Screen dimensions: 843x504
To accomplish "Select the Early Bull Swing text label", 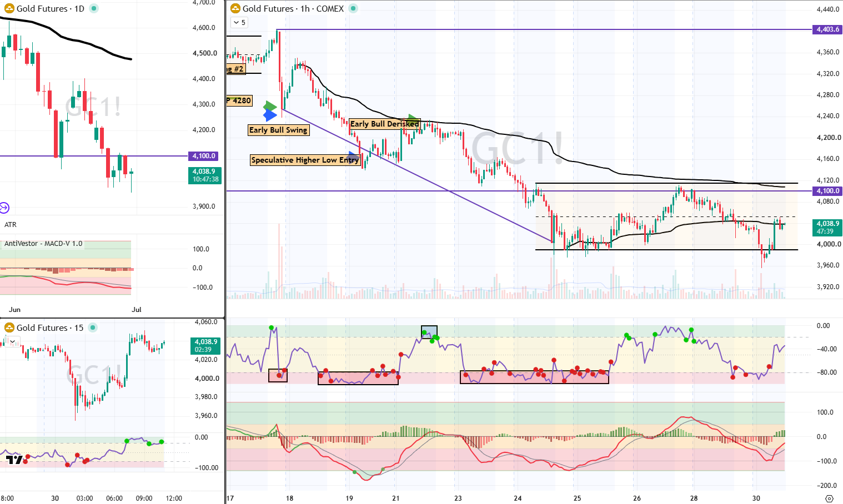I will coord(278,130).
